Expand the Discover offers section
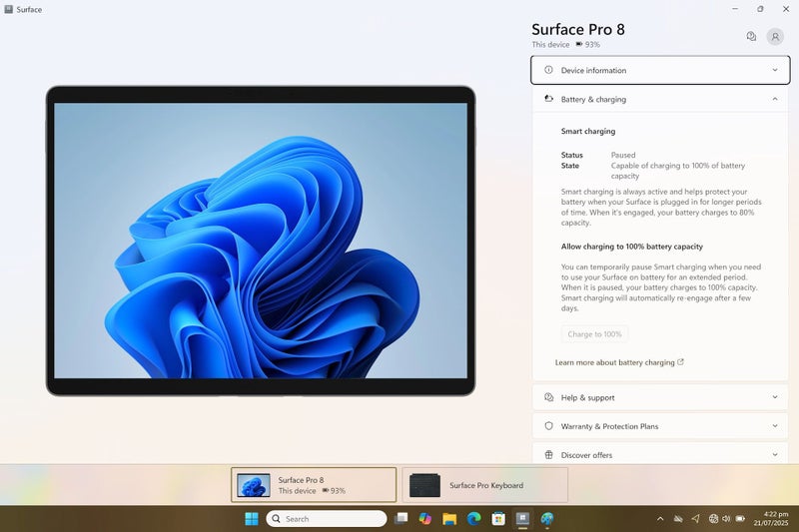 (660, 454)
